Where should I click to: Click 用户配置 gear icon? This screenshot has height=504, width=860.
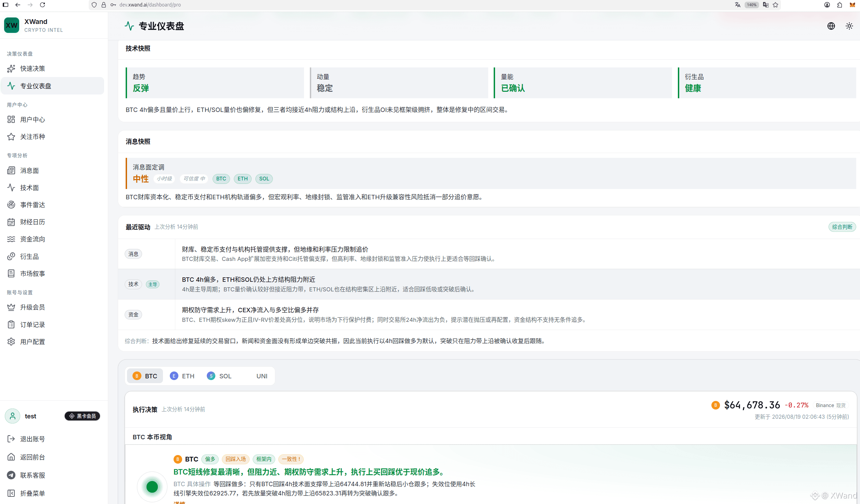[x=11, y=342]
